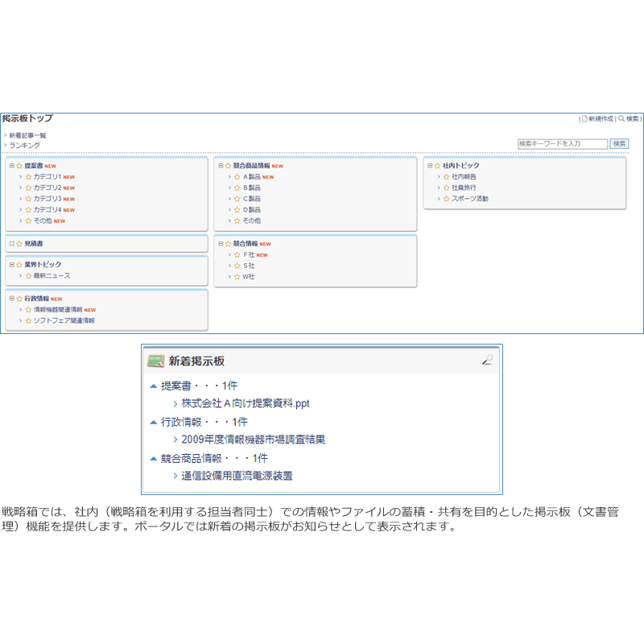Open ソフトフェア関連情報 under 行政情報
Viewport: 644px width, 644px height.
[64, 320]
